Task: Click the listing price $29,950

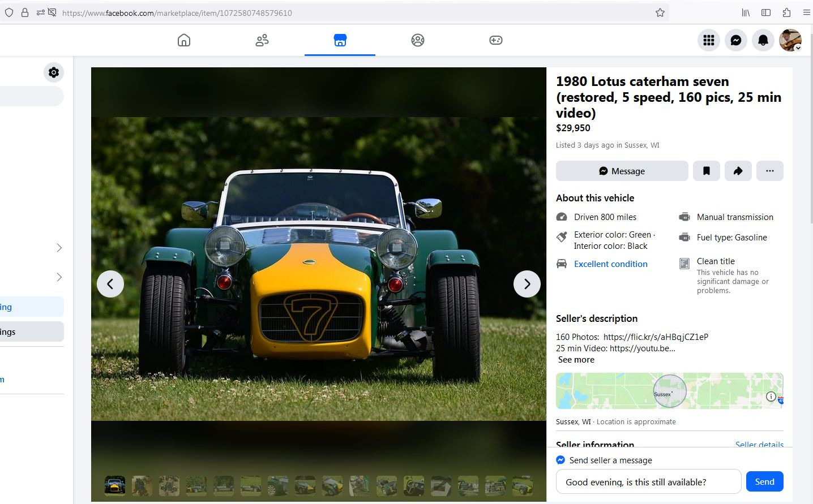Action: pyautogui.click(x=573, y=128)
